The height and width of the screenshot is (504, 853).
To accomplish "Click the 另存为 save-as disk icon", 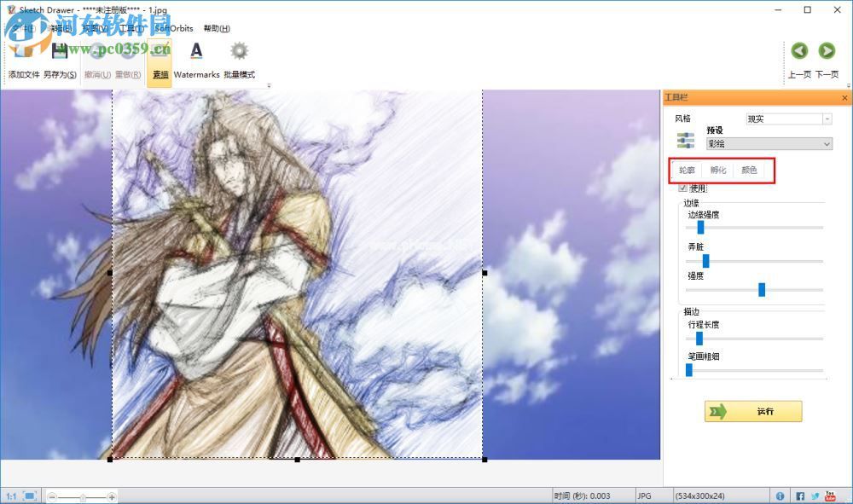I will click(x=58, y=51).
